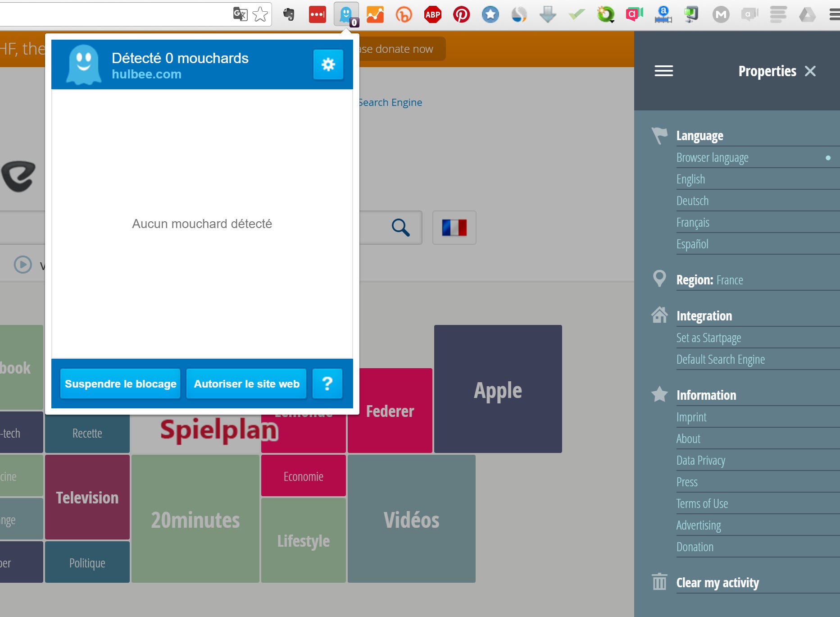Close the Properties panel
This screenshot has height=617, width=840.
pyautogui.click(x=810, y=71)
